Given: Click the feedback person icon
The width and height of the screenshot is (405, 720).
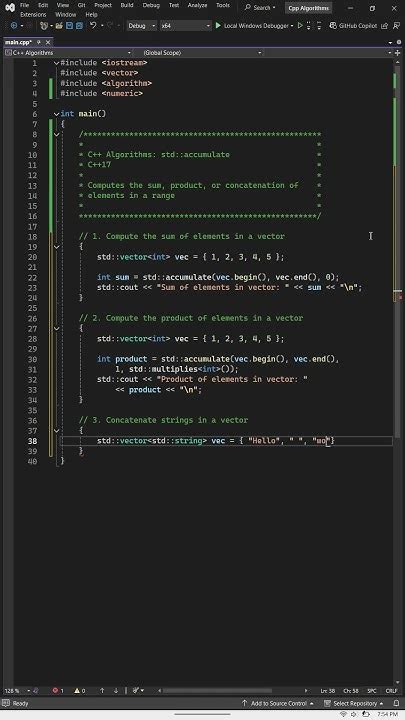Looking at the screenshot, I should 397,26.
